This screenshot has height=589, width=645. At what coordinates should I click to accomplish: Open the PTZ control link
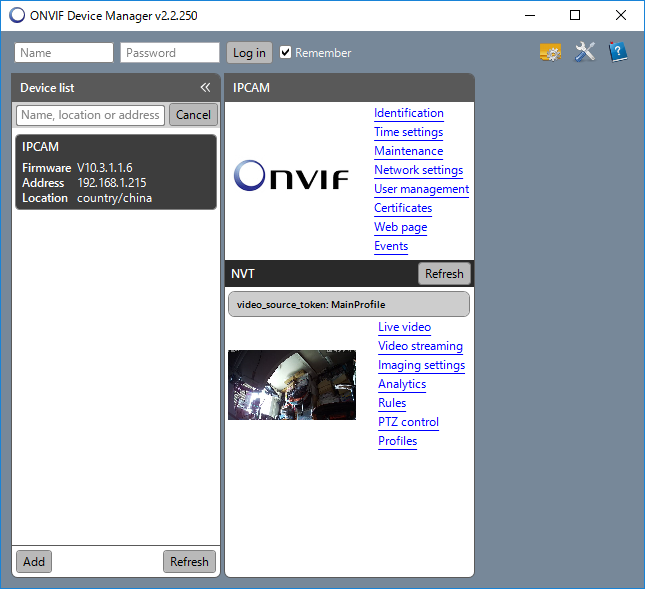point(408,422)
